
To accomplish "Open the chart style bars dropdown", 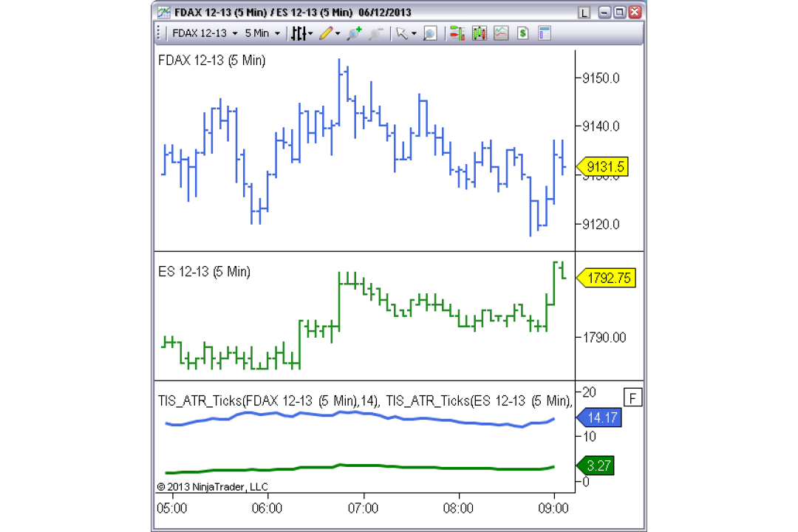I will coord(301,33).
